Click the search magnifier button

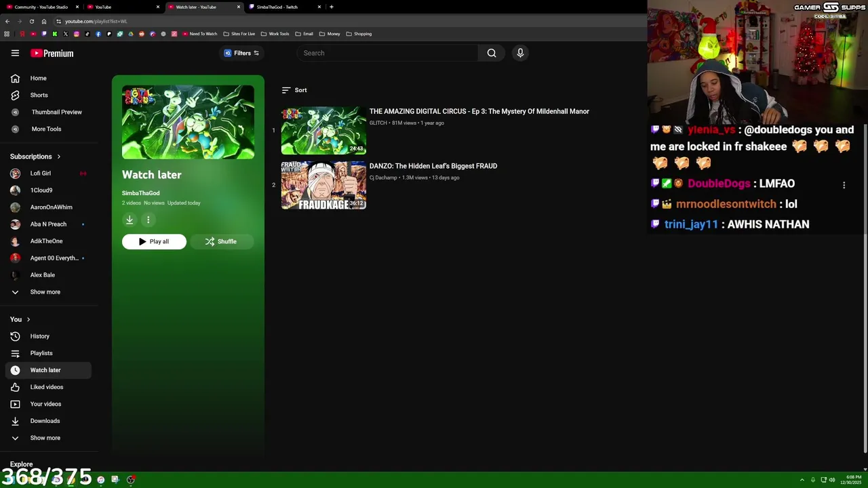[x=492, y=53]
